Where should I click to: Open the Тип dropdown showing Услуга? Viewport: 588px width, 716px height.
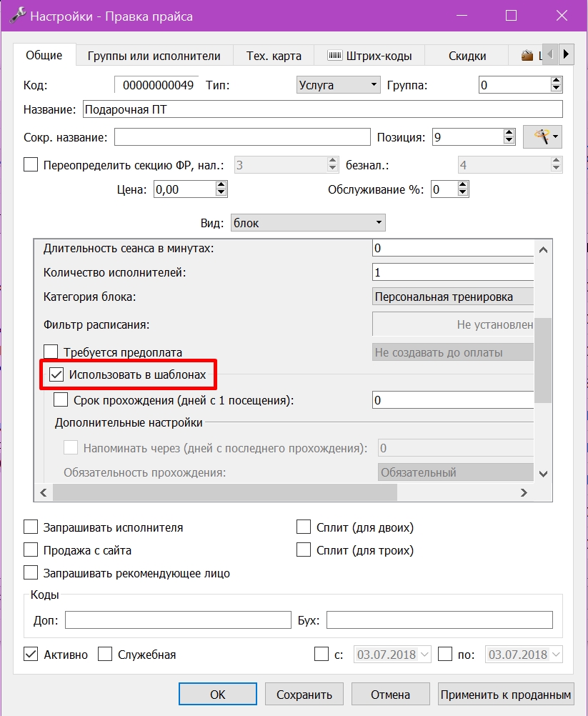tap(338, 85)
